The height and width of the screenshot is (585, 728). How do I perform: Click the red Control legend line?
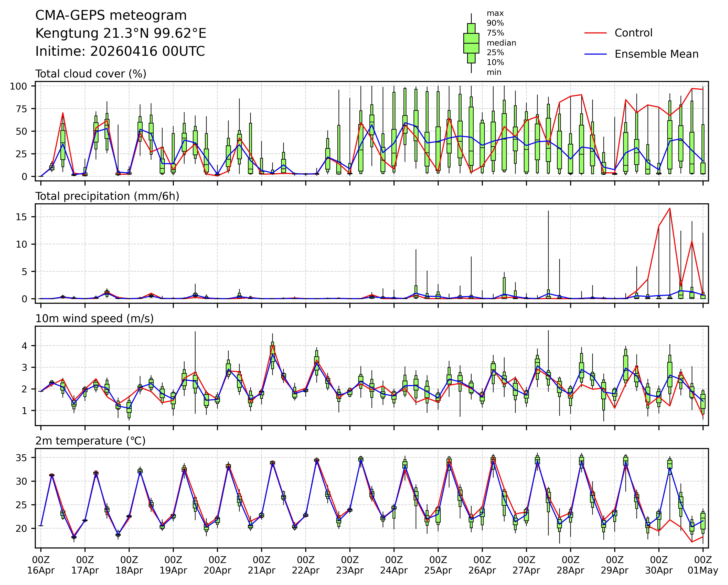point(595,33)
